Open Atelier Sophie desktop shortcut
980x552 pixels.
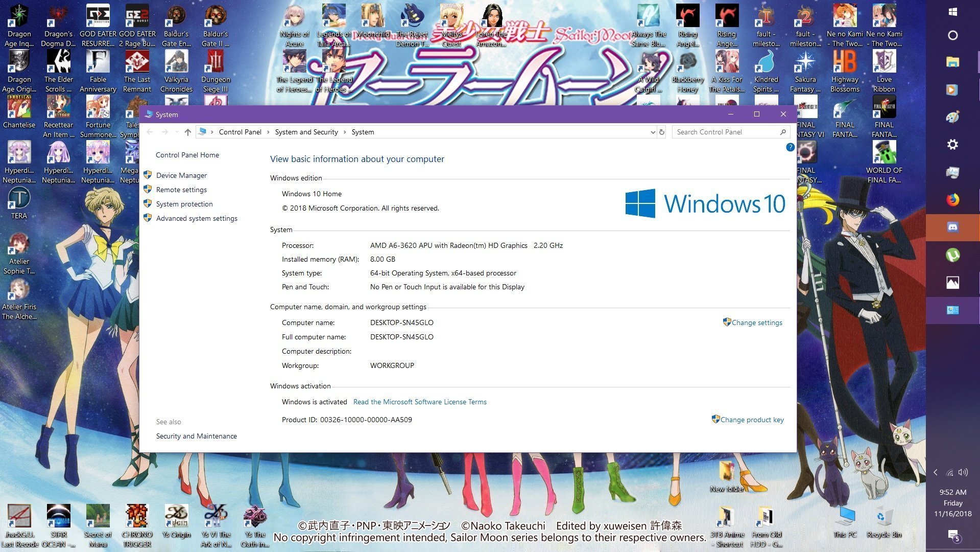tap(19, 254)
